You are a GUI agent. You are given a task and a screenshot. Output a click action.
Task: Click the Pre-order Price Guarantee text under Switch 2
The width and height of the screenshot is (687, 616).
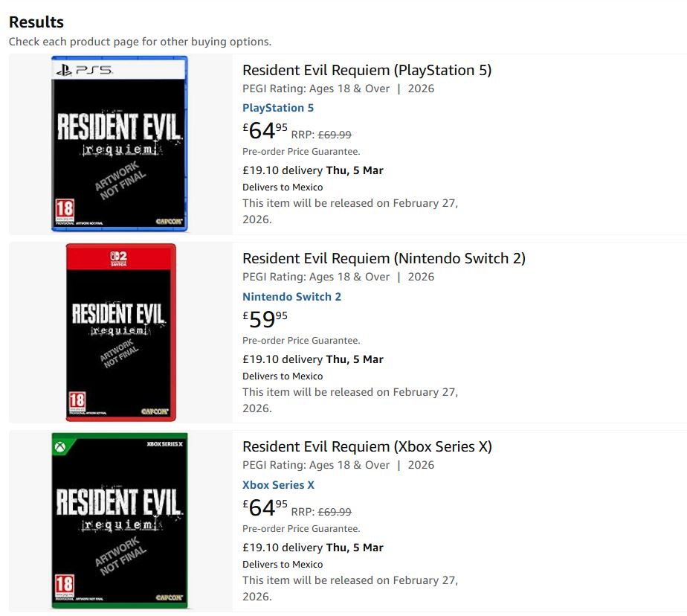[301, 341]
